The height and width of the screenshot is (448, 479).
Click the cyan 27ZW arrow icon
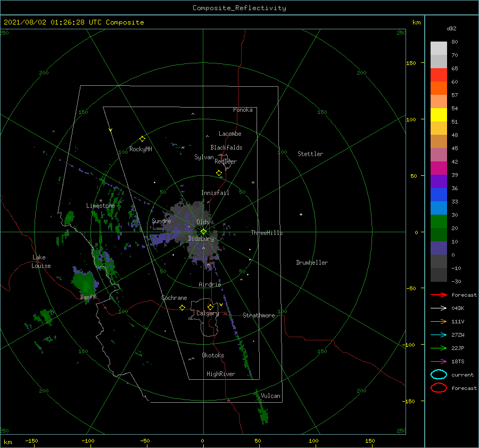(x=439, y=335)
